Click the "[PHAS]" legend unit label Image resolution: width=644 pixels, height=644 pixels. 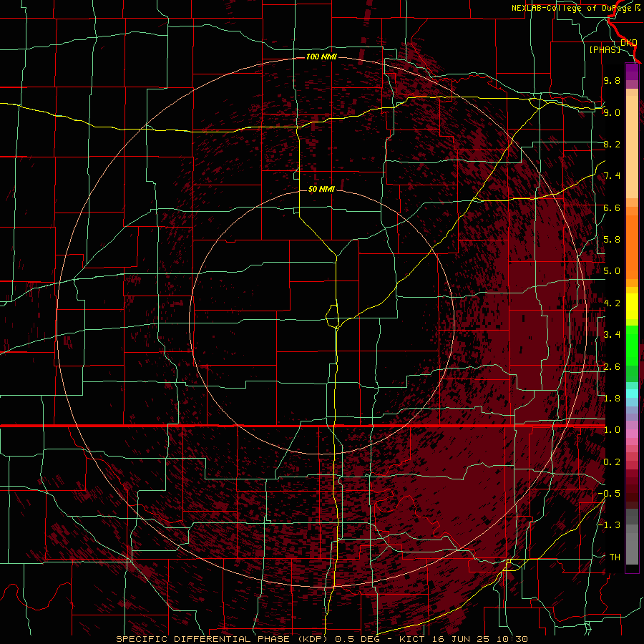click(x=605, y=49)
